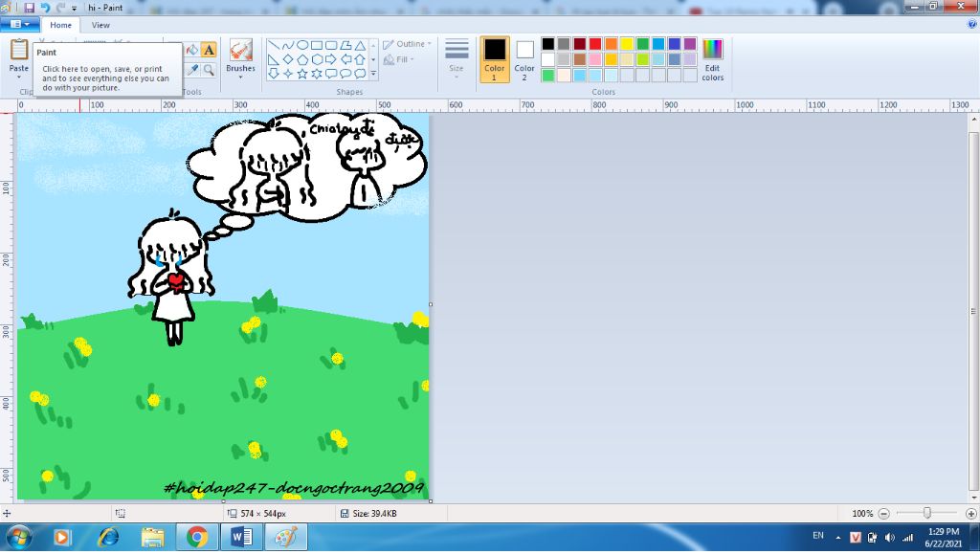Click the Save icon in title bar
This screenshot has height=554, width=980.
pyautogui.click(x=30, y=8)
